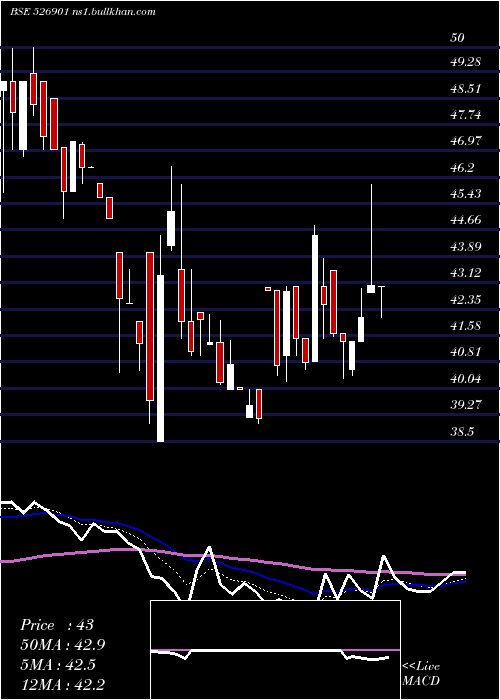Click the 39.27 price axis label

click(466, 405)
